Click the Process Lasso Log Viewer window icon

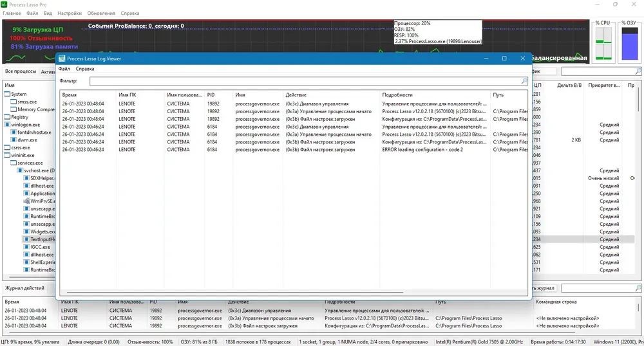(x=62, y=59)
